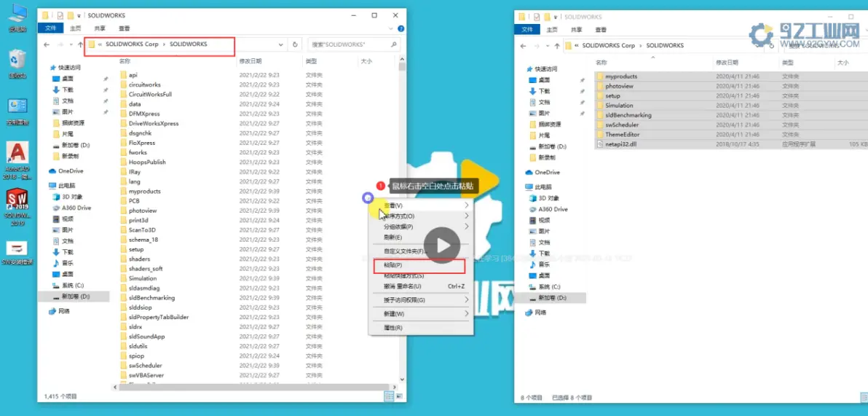
Task: Open address bar history dropdown in left window
Action: (x=281, y=44)
